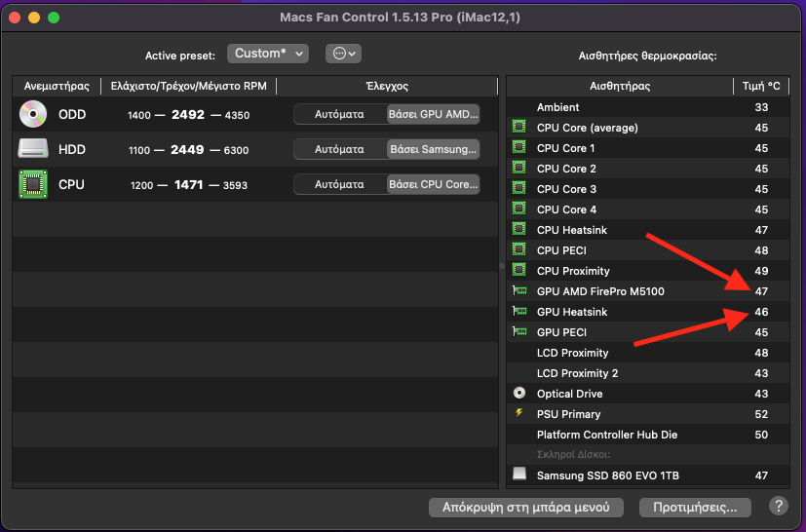Open the help question mark button
The height and width of the screenshot is (532, 806).
[x=779, y=507]
